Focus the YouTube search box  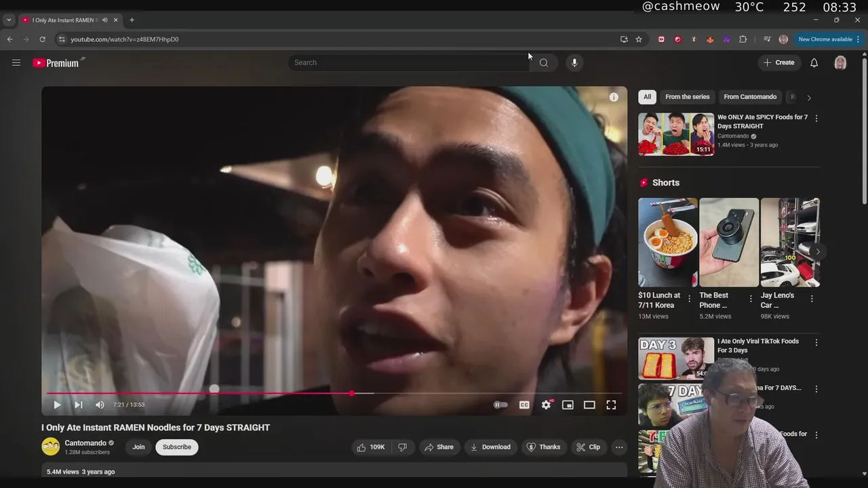[x=408, y=62]
